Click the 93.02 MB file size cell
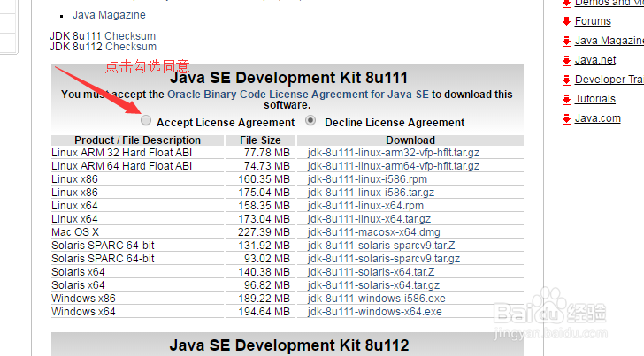 [x=267, y=258]
